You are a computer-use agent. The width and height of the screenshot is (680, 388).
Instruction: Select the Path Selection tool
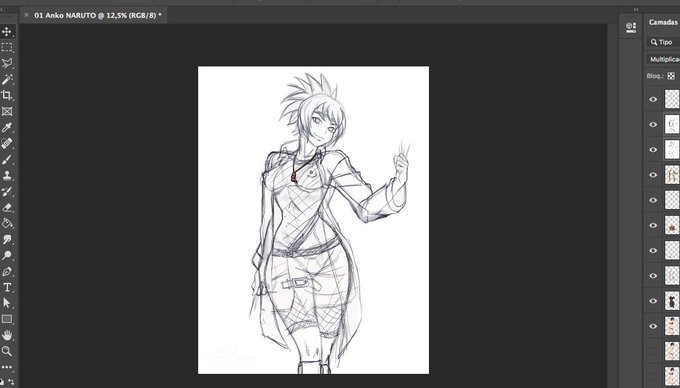pyautogui.click(x=7, y=303)
